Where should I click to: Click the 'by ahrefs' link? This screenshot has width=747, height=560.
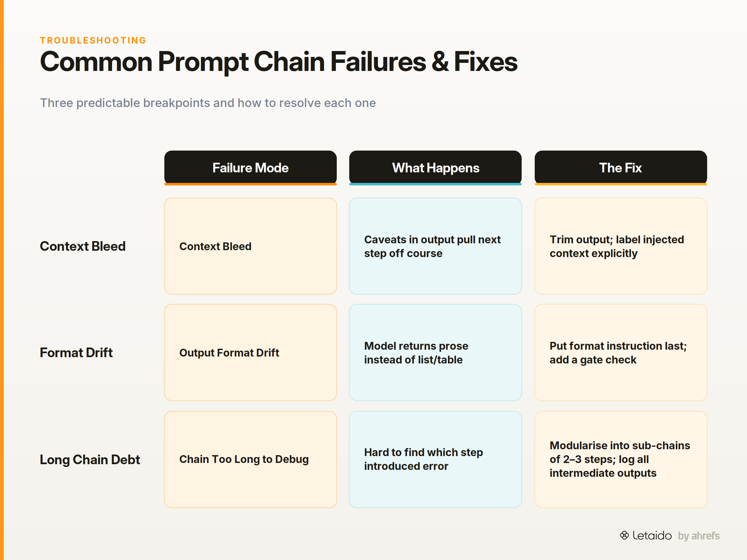pyautogui.click(x=698, y=536)
